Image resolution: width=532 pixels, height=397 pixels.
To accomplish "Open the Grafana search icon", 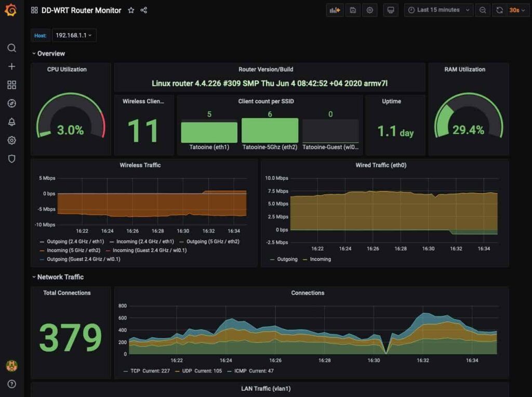I will (x=11, y=48).
